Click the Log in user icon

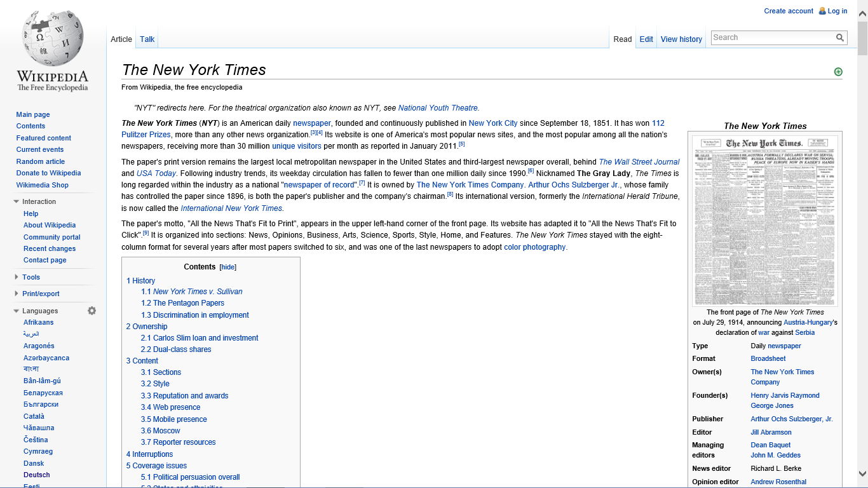click(x=822, y=11)
